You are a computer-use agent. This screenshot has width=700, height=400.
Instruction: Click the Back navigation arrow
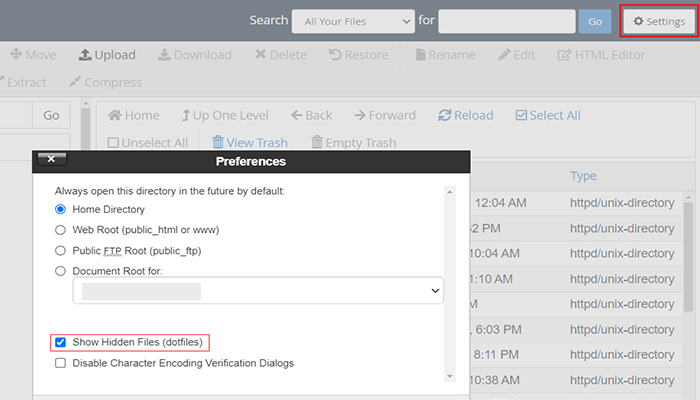(x=296, y=115)
